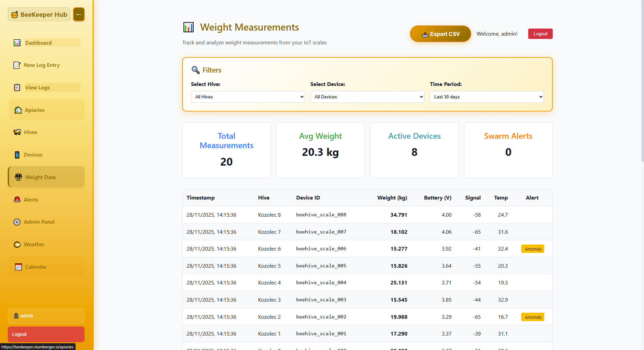Click the honey pot logo icon

coord(15,14)
